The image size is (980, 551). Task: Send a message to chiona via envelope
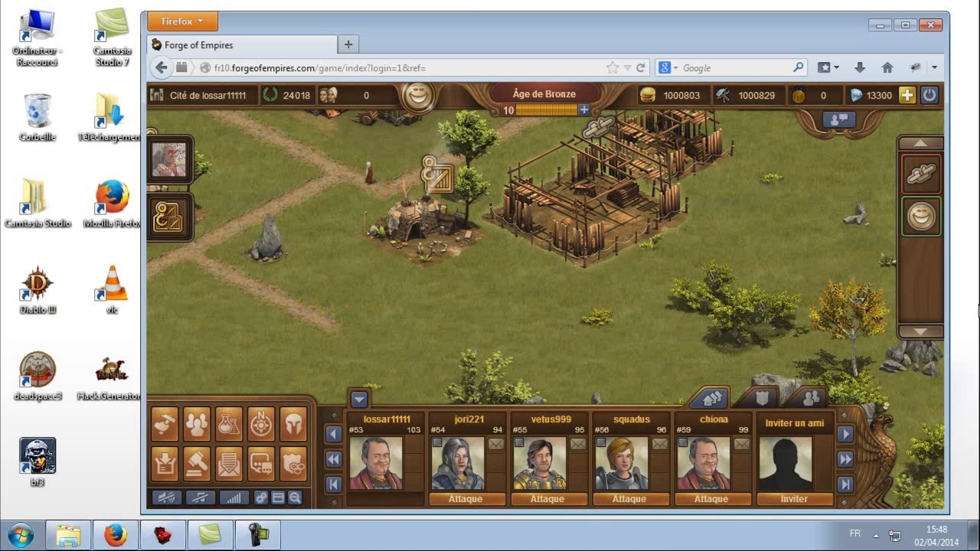[742, 444]
